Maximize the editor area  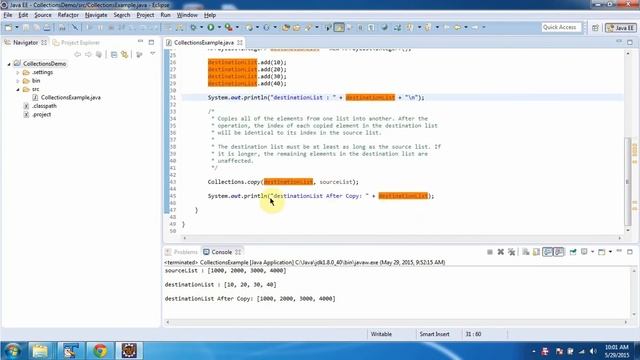[x=630, y=42]
